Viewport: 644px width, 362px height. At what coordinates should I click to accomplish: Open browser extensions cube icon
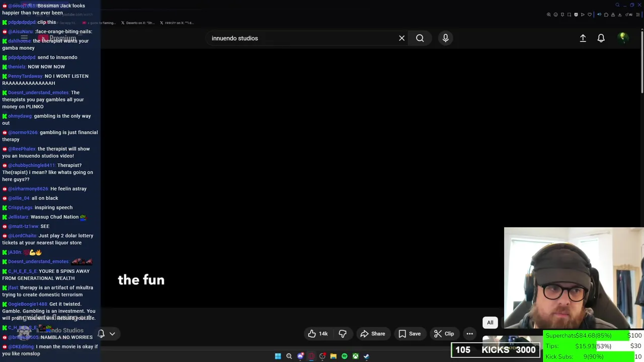coord(606,15)
